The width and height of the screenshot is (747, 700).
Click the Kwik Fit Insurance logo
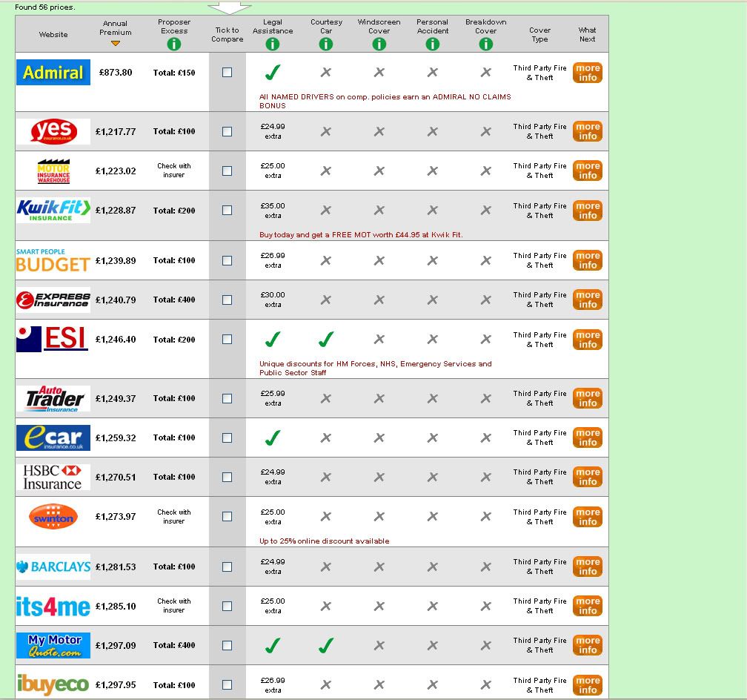click(x=53, y=211)
